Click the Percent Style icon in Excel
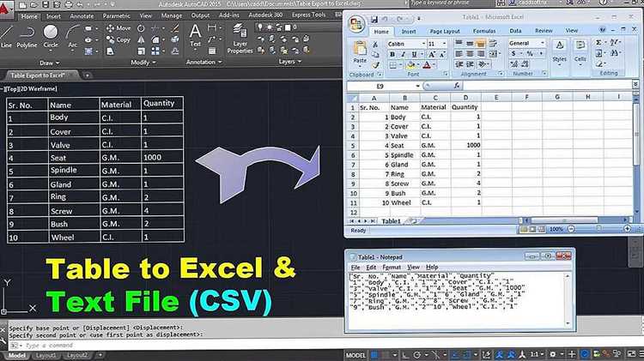The width and height of the screenshot is (644, 361). coord(530,54)
